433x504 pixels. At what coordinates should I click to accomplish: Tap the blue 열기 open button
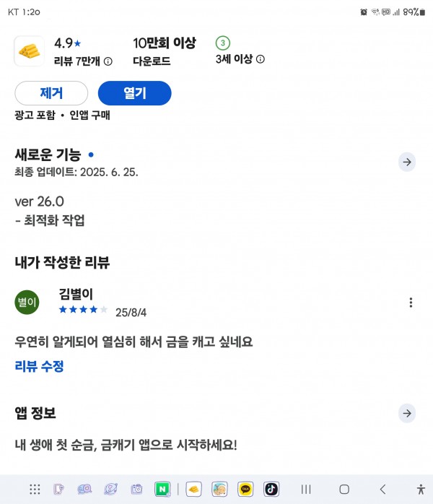[134, 93]
